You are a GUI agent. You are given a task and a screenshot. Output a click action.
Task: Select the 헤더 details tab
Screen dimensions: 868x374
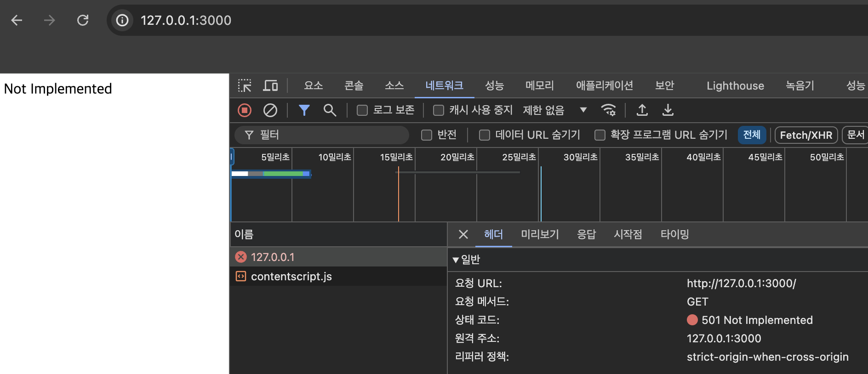coord(493,235)
